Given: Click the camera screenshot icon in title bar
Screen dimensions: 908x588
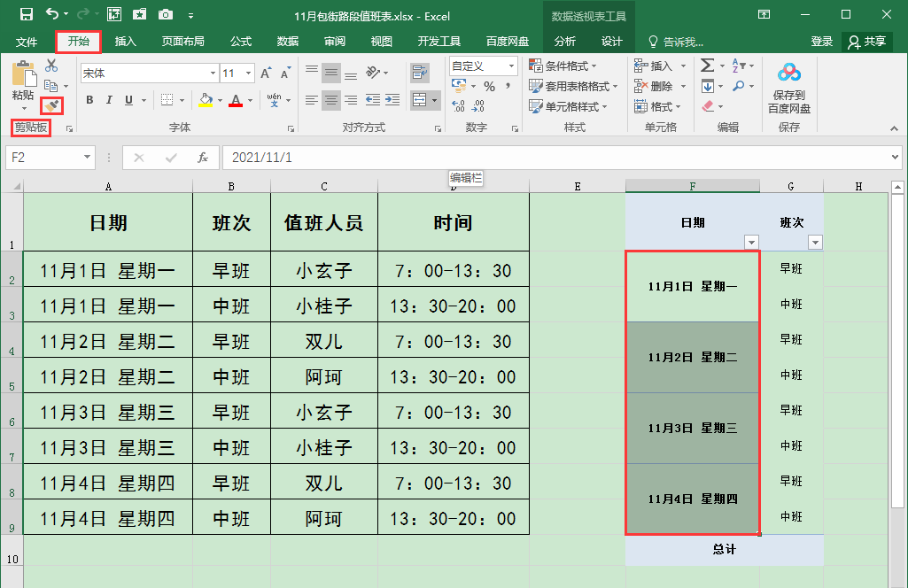Looking at the screenshot, I should point(166,14).
